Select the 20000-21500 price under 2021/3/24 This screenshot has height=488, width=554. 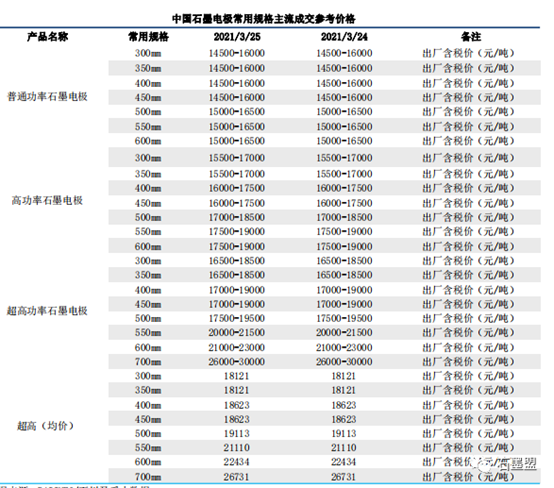[344, 333]
